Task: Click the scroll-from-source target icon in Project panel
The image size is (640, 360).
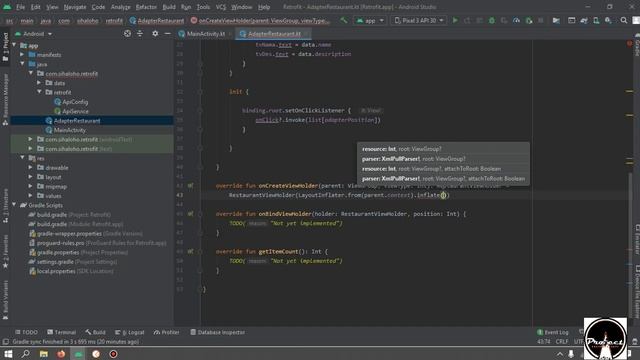Action: 127,33
